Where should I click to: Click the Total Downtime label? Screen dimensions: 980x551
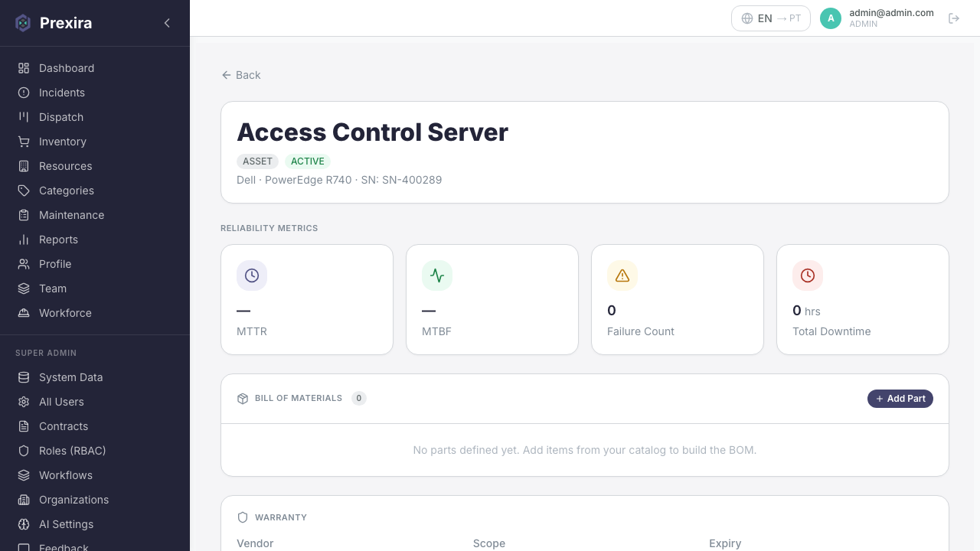click(x=831, y=331)
